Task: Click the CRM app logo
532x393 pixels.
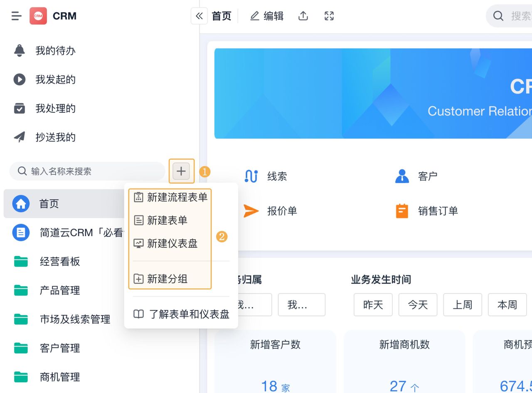Action: tap(39, 16)
